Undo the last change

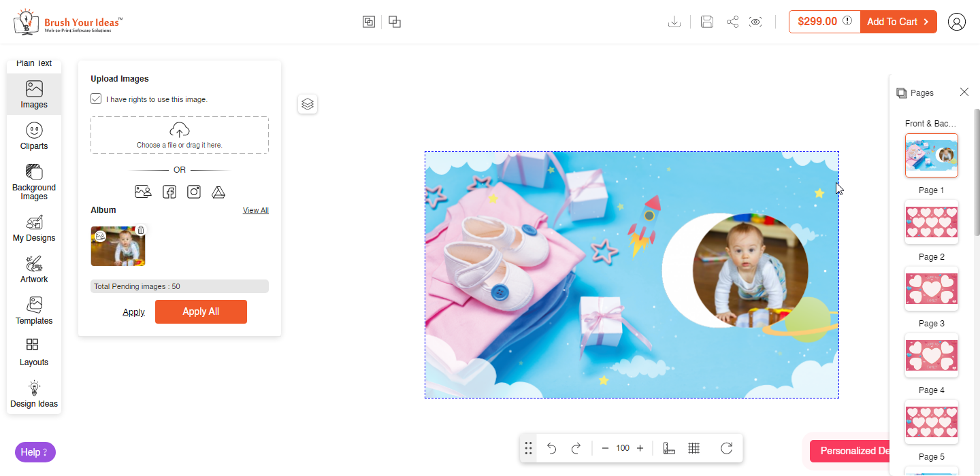[551, 448]
